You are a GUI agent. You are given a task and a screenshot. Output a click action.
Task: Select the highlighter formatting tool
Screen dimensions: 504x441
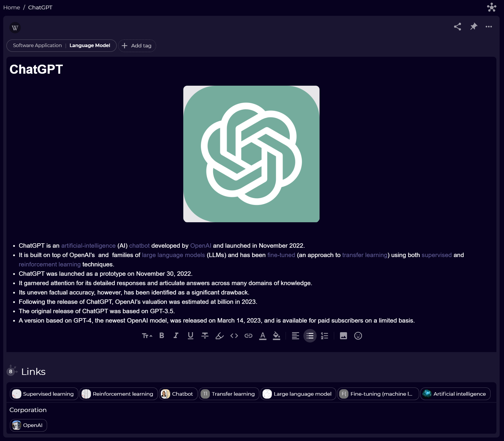point(219,336)
